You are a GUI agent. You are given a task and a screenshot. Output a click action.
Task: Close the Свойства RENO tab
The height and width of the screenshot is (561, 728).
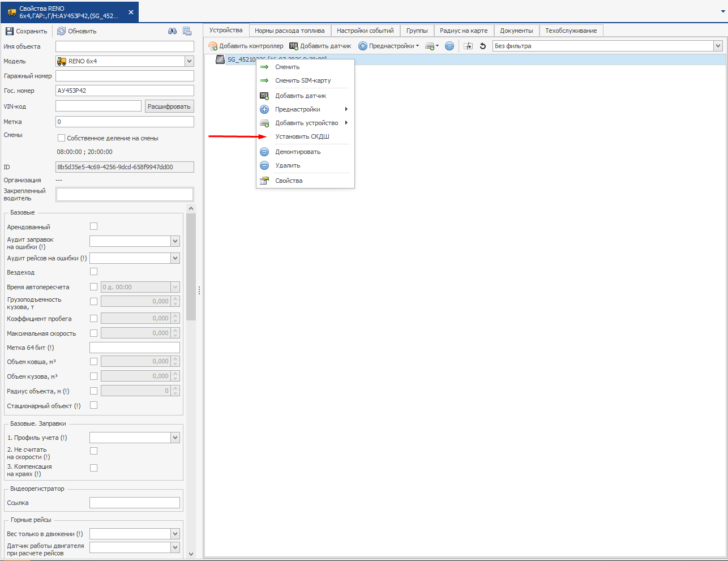[131, 12]
